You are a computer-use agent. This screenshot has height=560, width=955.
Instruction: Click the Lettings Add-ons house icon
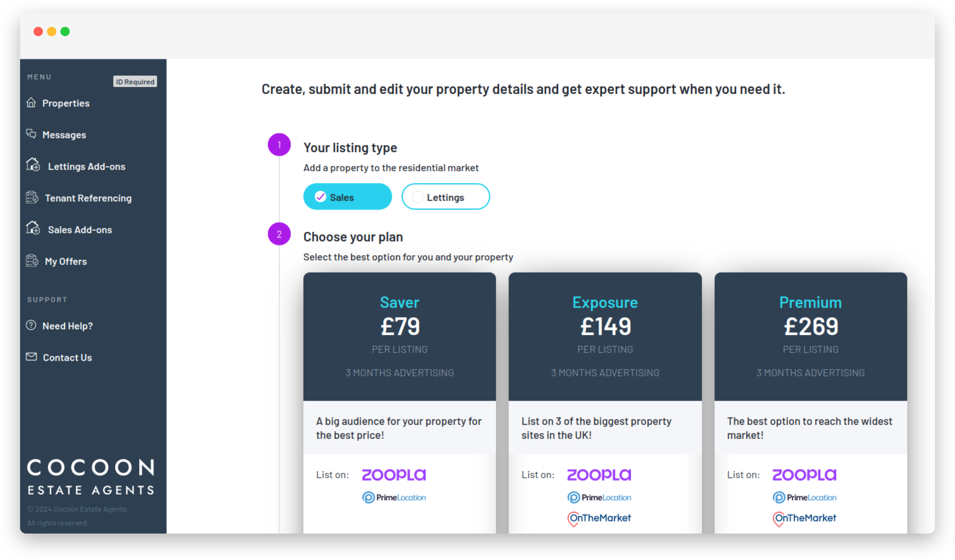click(x=33, y=165)
